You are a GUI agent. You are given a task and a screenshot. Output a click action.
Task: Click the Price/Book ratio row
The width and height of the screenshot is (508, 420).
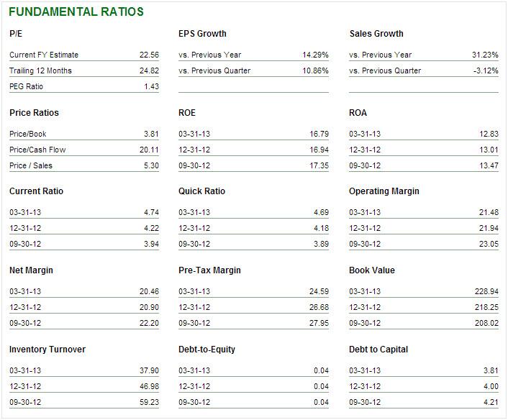(84, 134)
